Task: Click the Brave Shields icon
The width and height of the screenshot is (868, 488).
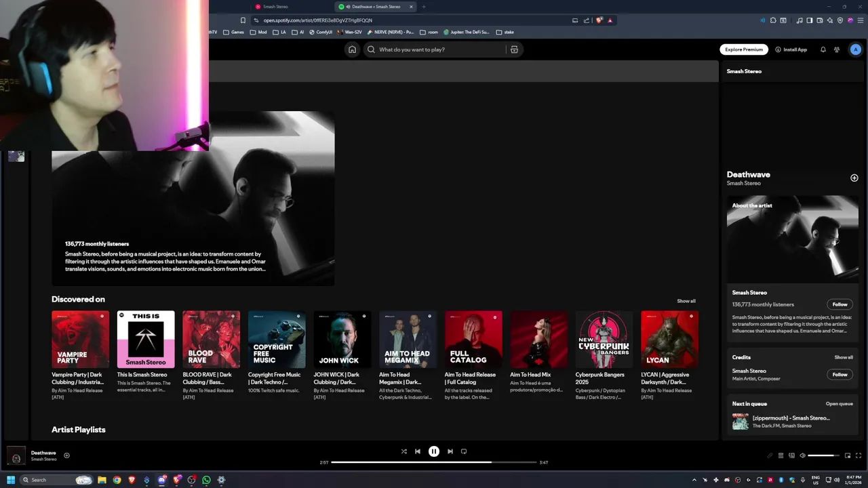Action: (x=599, y=20)
